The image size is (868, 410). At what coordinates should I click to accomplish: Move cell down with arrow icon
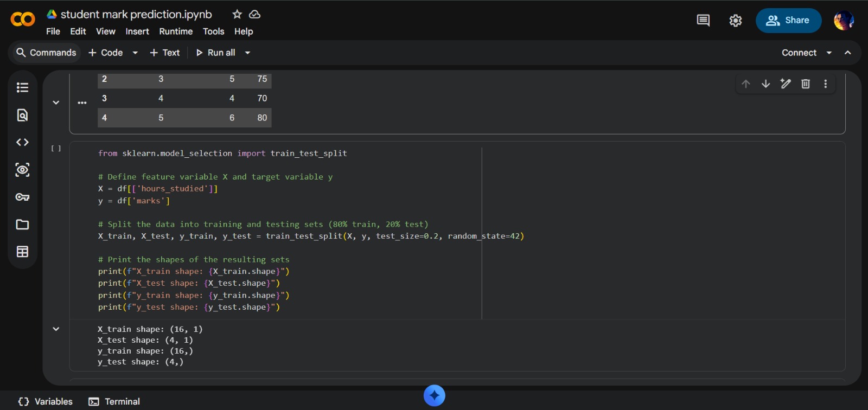point(765,84)
